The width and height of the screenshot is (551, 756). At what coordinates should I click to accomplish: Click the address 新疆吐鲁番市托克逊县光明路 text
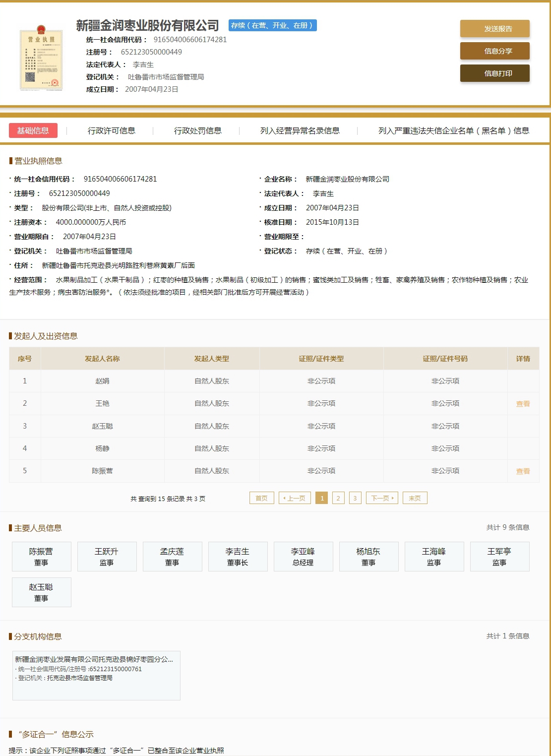click(x=118, y=265)
